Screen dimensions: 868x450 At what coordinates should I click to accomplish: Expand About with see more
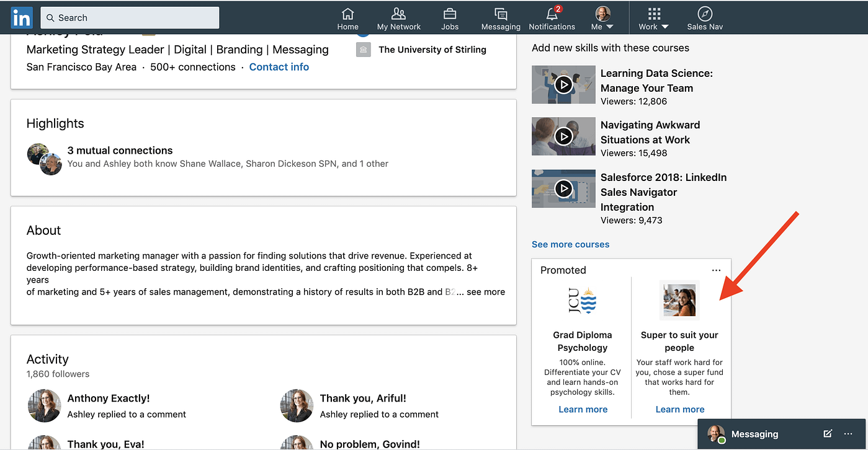point(486,292)
